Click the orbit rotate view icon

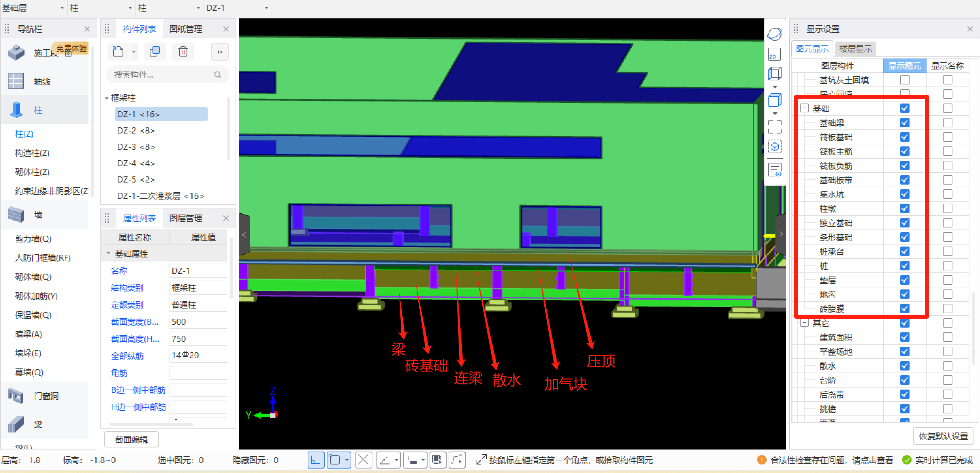click(774, 34)
